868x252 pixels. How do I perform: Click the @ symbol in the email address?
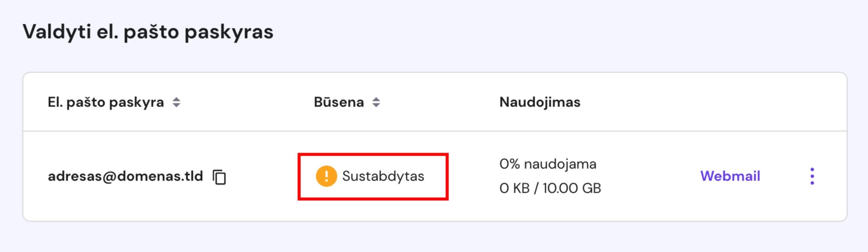[109, 176]
